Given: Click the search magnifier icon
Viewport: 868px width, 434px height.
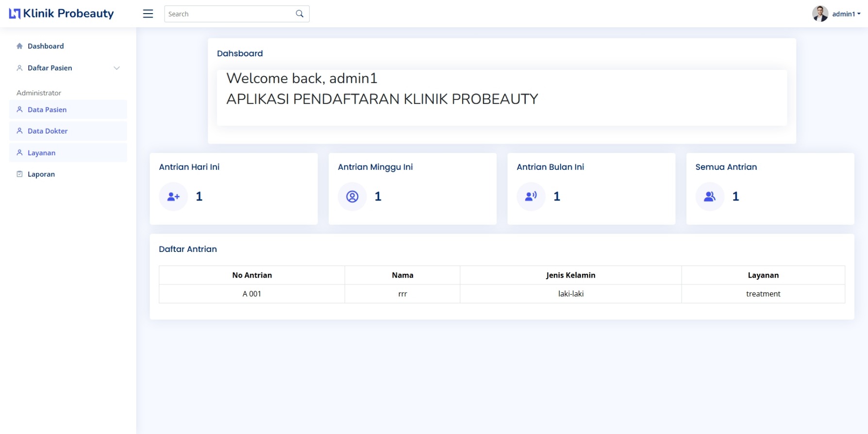Looking at the screenshot, I should click(x=300, y=14).
